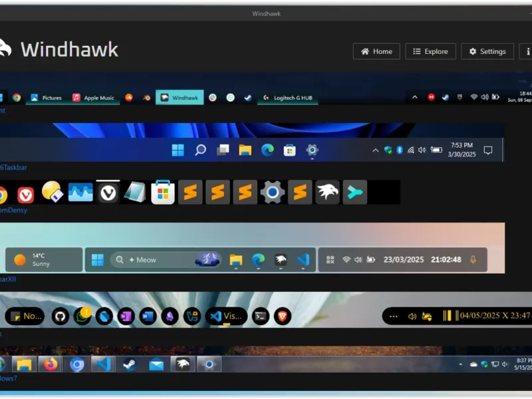Open the notification center icon beside 3/30/2025
Image resolution: width=532 pixels, height=399 pixels.
pos(488,150)
